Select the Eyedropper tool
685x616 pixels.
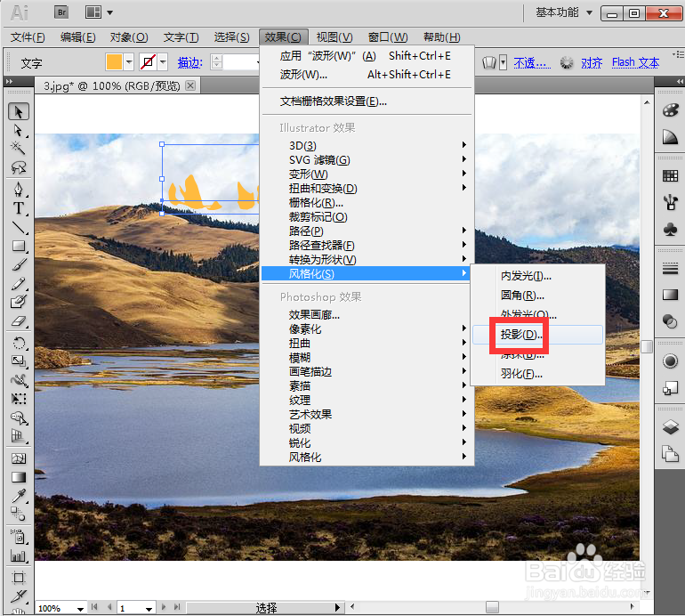(x=19, y=496)
